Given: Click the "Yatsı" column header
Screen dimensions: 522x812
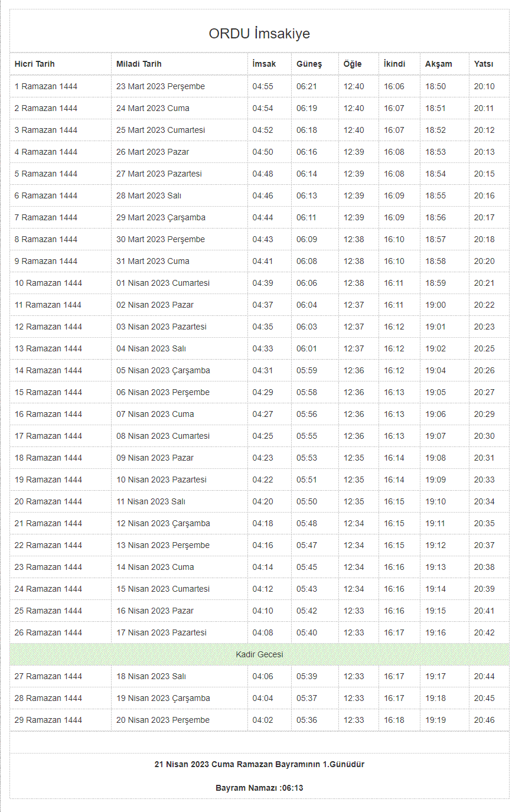Looking at the screenshot, I should pos(483,64).
